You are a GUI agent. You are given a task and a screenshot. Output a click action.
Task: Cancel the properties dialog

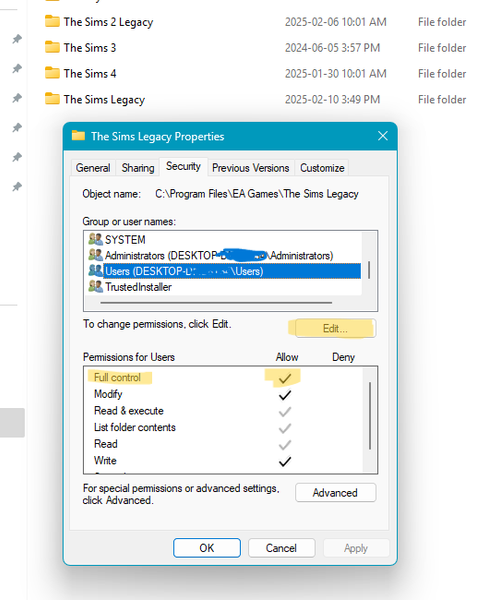[282, 548]
